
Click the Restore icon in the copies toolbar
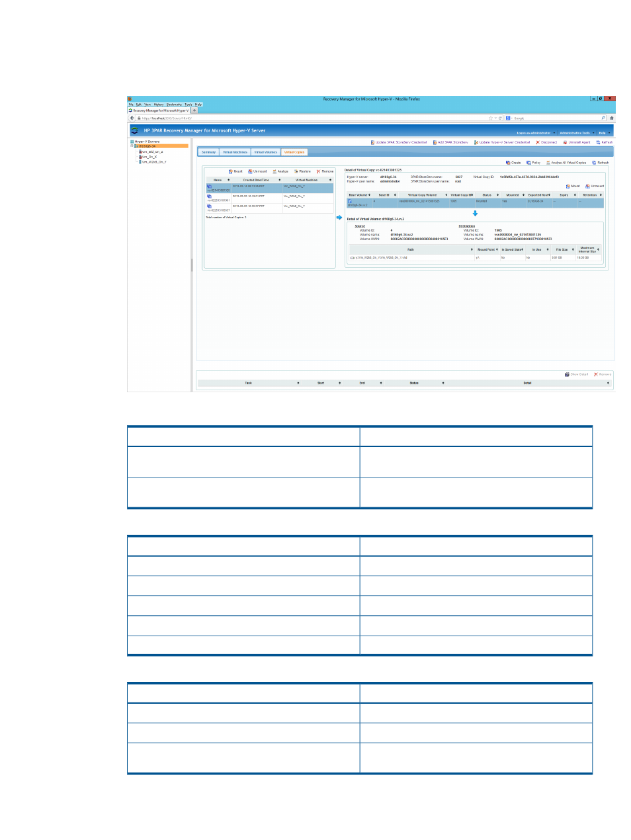tap(296, 171)
